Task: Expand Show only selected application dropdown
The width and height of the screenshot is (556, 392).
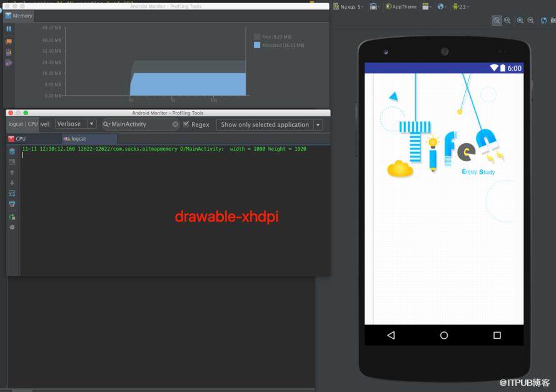Action: tap(270, 125)
